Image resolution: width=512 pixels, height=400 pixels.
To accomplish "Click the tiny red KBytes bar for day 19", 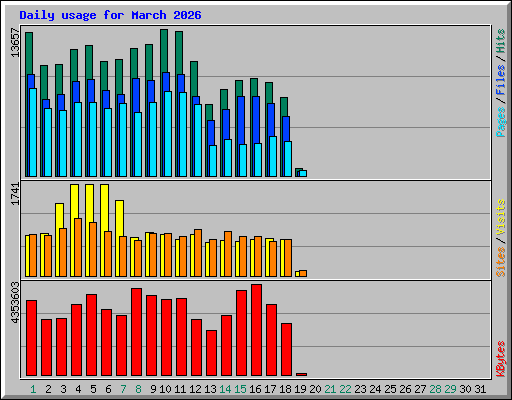I will coord(301,375).
